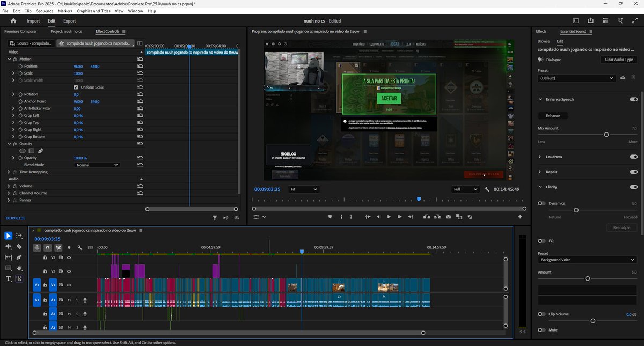Step back one frame in Program monitor
This screenshot has width=644, height=346.
point(378,217)
